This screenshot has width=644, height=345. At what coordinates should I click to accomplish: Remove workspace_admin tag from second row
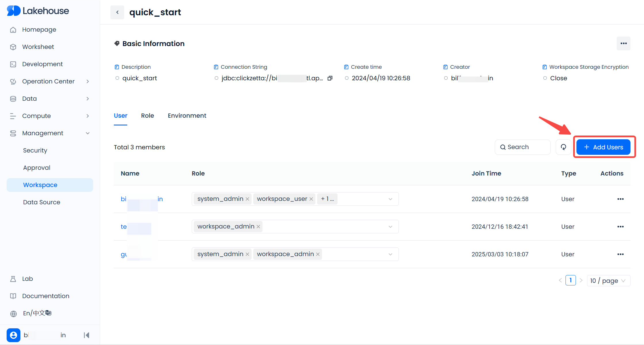point(258,227)
